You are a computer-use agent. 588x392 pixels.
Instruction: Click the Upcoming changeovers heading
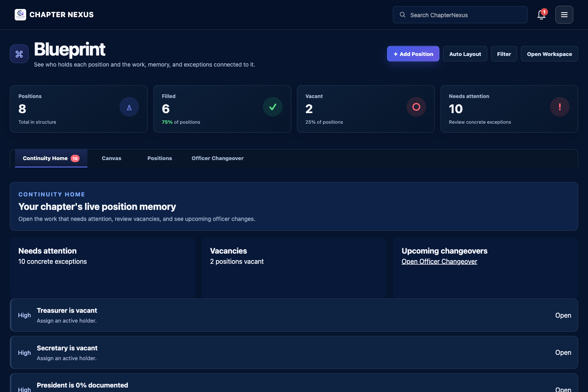coord(445,251)
